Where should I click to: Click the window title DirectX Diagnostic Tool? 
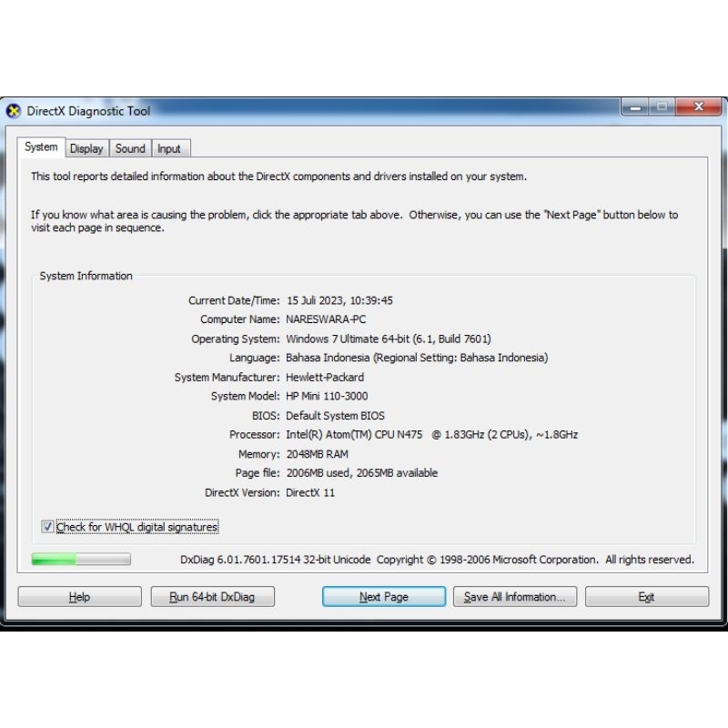88,111
